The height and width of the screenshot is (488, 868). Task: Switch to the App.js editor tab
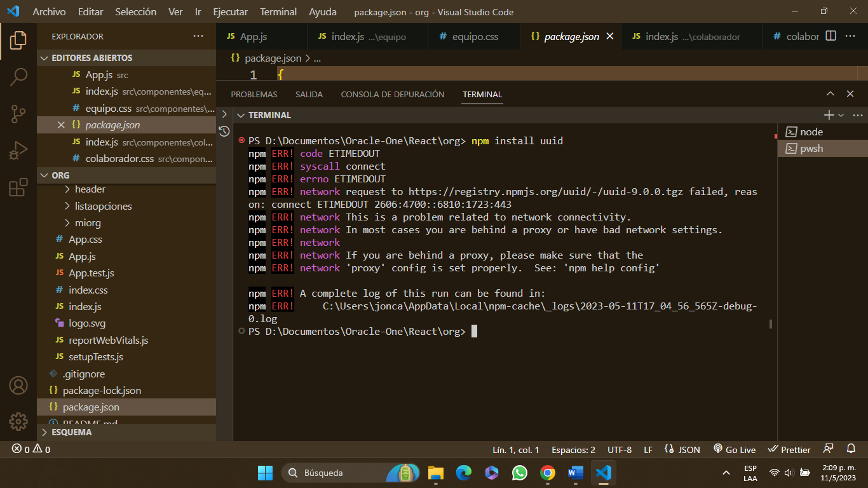coord(261,37)
